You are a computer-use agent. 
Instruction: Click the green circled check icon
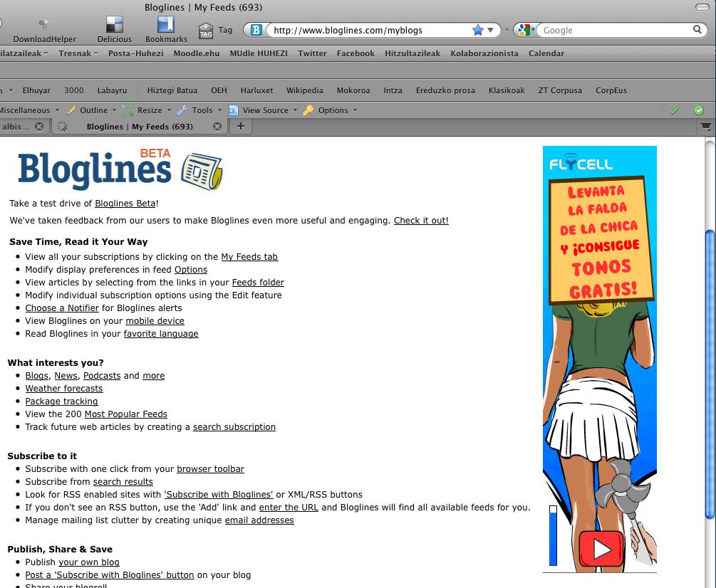[699, 110]
